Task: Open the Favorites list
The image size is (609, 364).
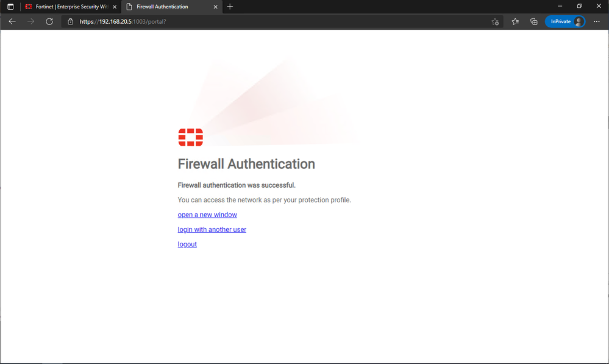Action: [515, 21]
